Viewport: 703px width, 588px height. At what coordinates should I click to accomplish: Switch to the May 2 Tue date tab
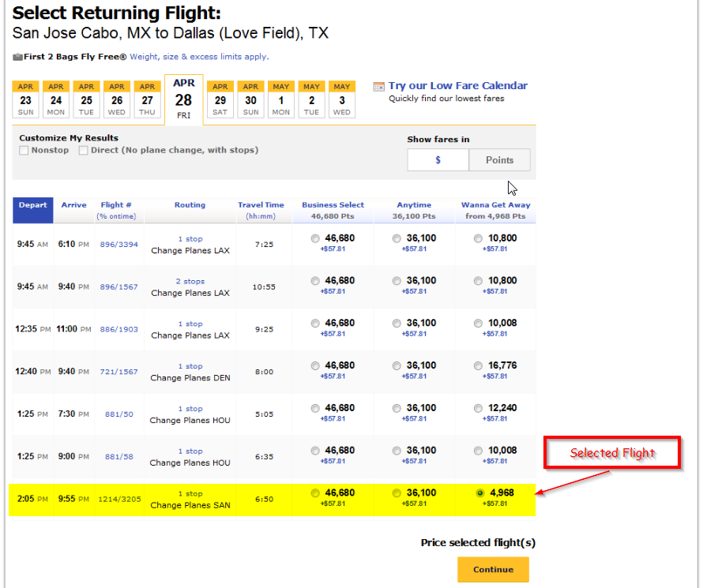click(311, 99)
